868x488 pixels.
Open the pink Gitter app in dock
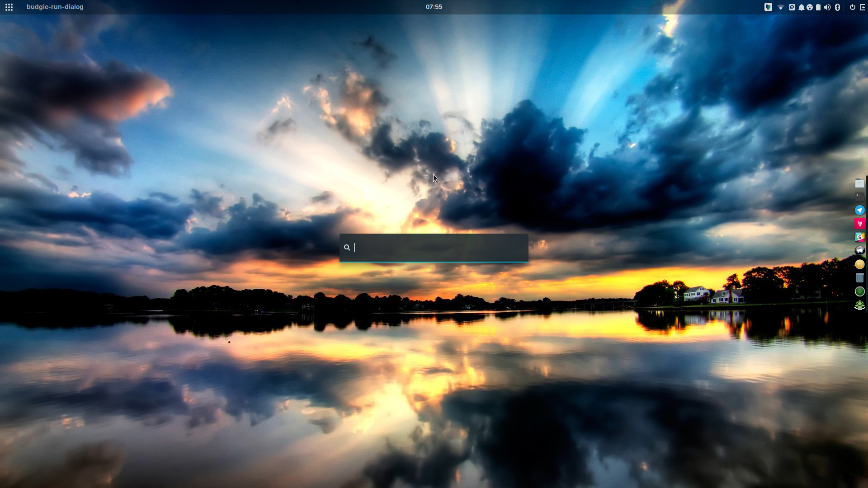pyautogui.click(x=859, y=224)
